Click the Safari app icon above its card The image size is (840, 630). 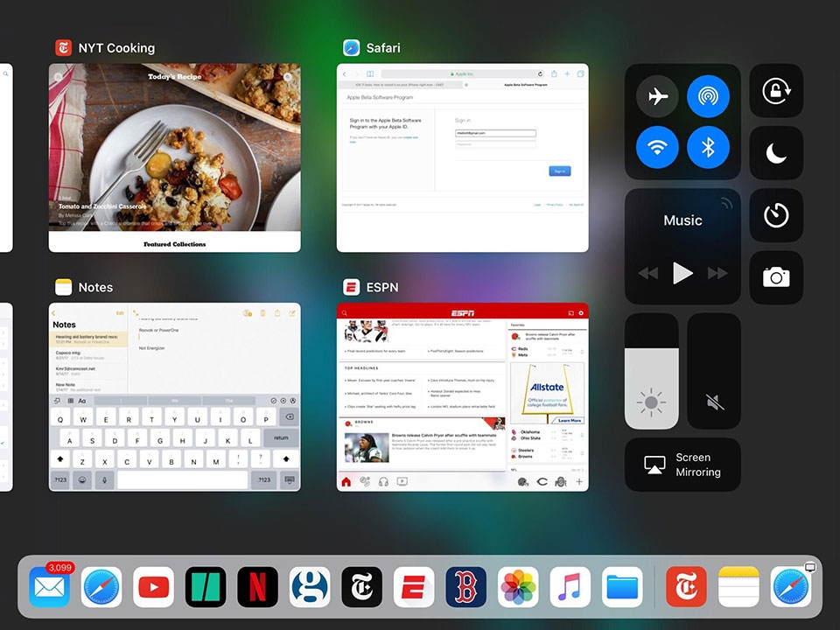point(352,47)
